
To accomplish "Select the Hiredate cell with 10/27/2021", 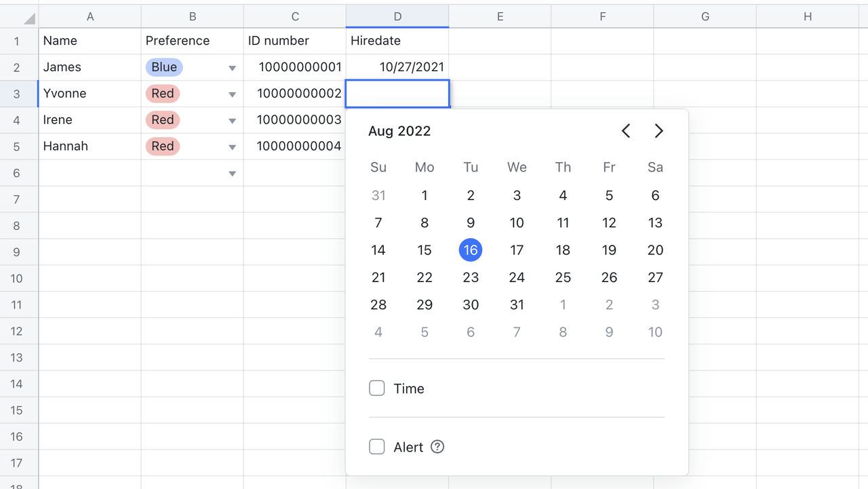I will pos(397,67).
